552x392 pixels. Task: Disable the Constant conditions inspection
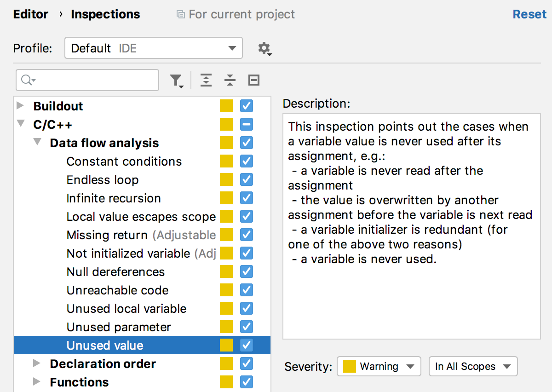247,161
